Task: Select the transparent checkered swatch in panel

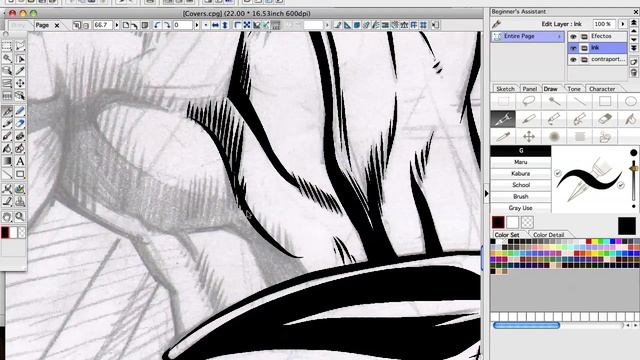Action: [x=527, y=222]
